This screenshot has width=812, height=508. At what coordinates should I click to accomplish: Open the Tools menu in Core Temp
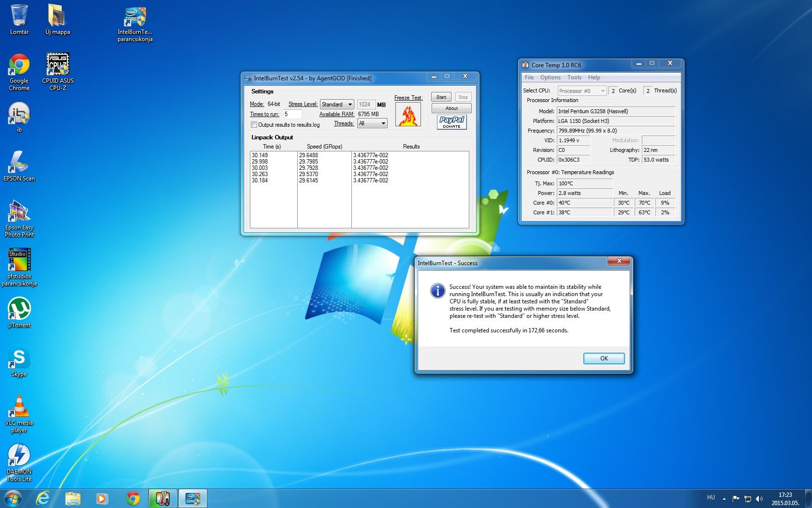574,77
